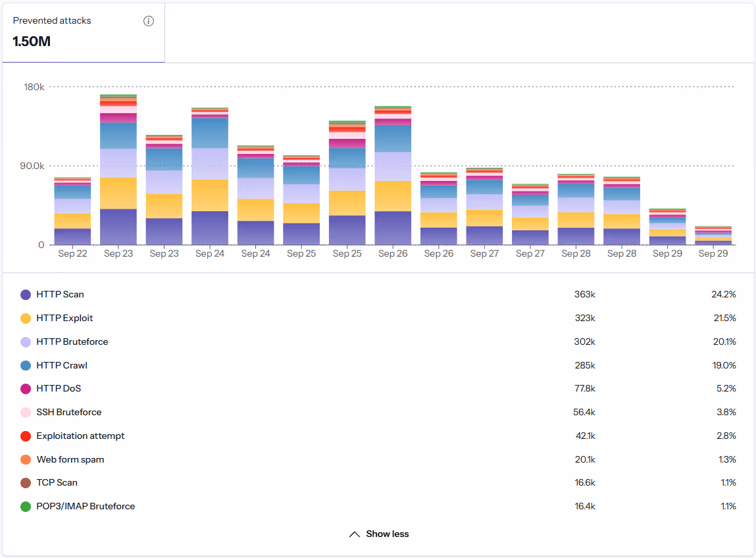Image resolution: width=756 pixels, height=558 pixels.
Task: Click the brown TCP Scan color swatch
Action: point(26,482)
